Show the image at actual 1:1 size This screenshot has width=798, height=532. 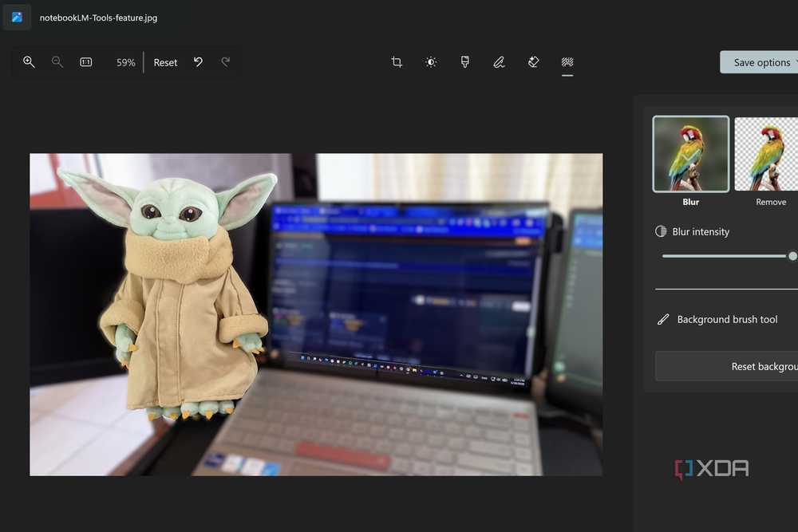click(x=86, y=62)
